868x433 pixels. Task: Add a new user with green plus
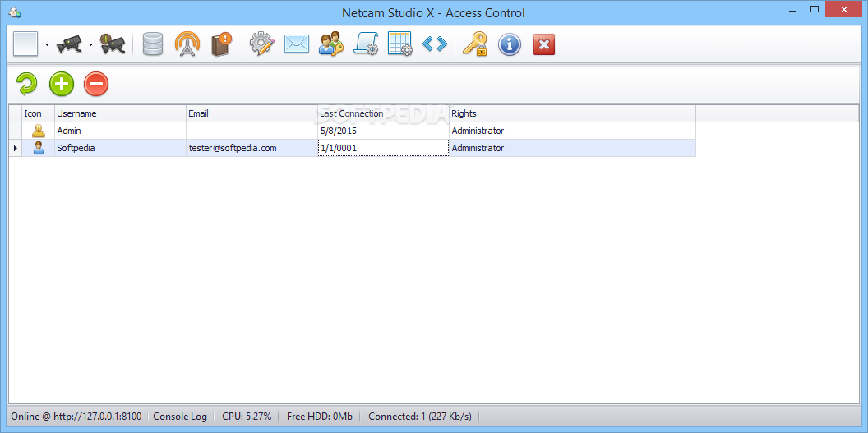62,84
